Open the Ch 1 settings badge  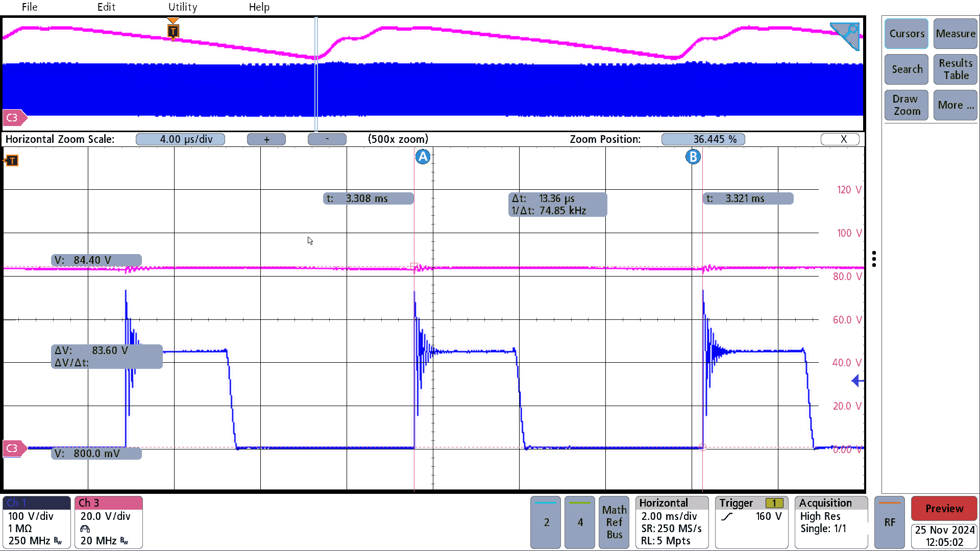37,522
